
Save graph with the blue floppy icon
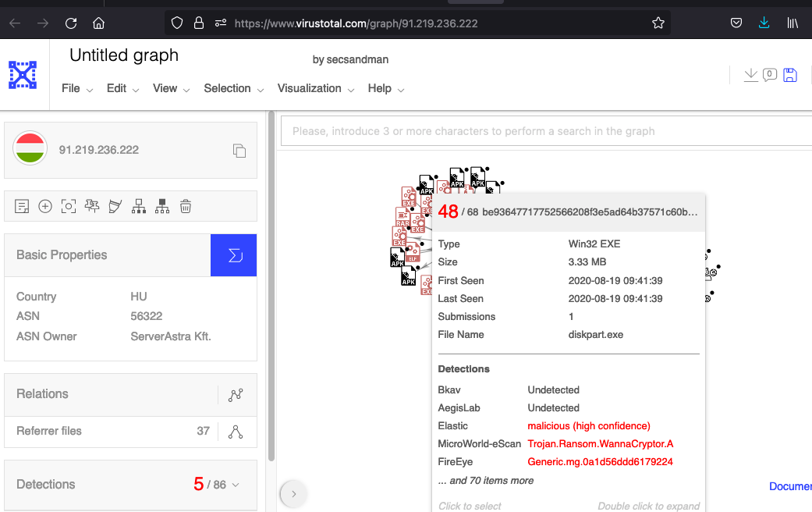[x=789, y=75]
